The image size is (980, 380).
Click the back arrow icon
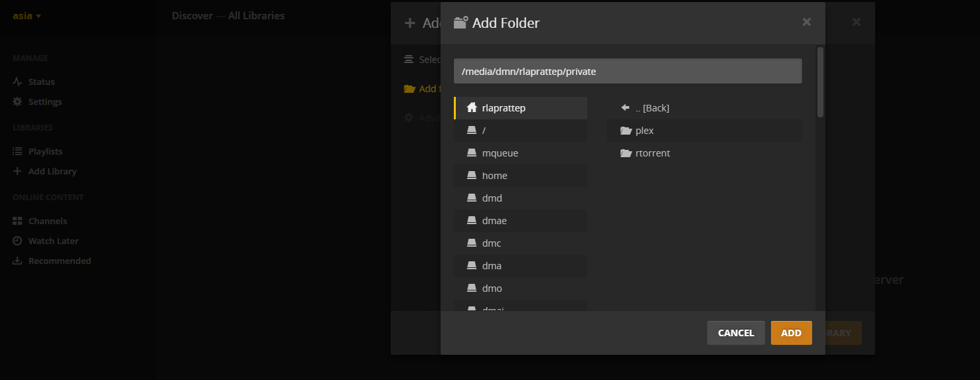(x=625, y=107)
